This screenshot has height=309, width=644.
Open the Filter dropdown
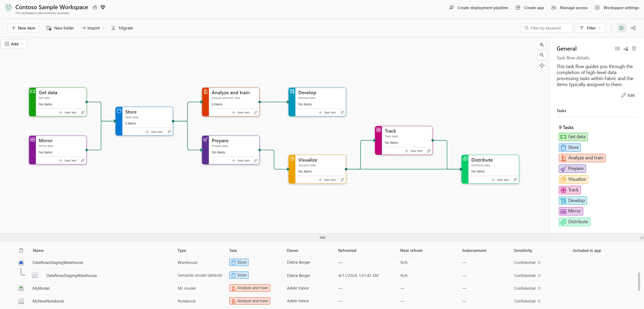click(x=590, y=28)
